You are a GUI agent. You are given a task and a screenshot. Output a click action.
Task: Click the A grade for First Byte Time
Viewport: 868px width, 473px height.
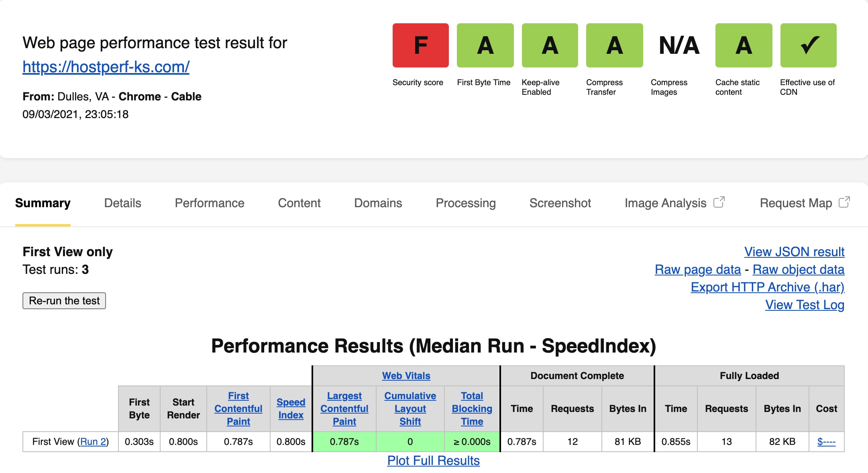point(485,45)
